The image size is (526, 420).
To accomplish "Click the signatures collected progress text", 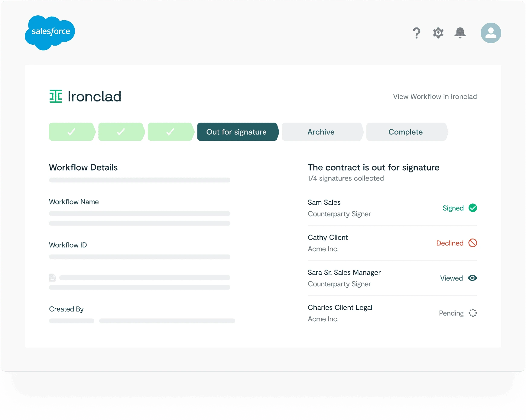I will point(345,178).
